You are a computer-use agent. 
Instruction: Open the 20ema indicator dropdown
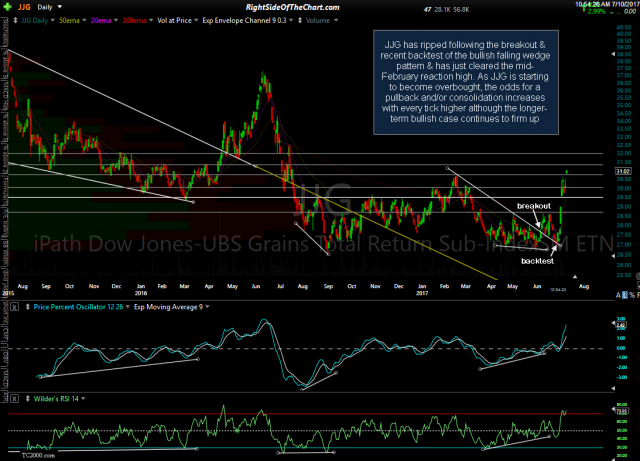(x=116, y=20)
